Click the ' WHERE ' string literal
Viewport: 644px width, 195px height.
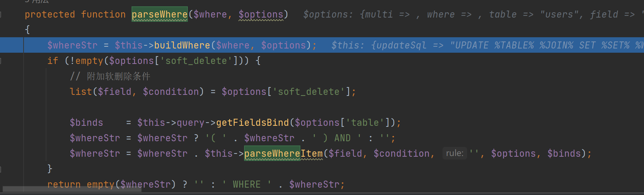247,184
